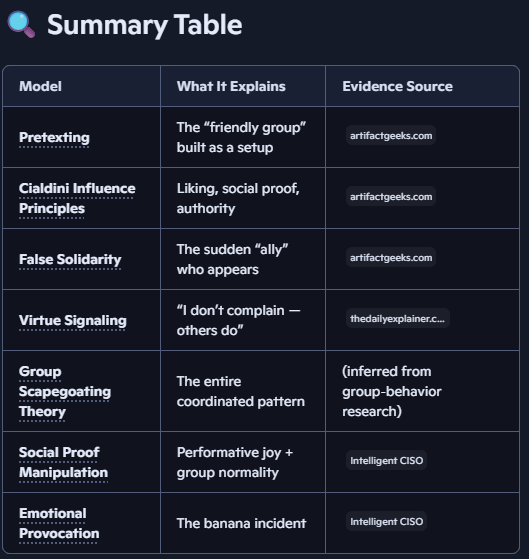Click the magnifying glass icon beside Summary Table
This screenshot has width=529, height=559.
coord(21,24)
